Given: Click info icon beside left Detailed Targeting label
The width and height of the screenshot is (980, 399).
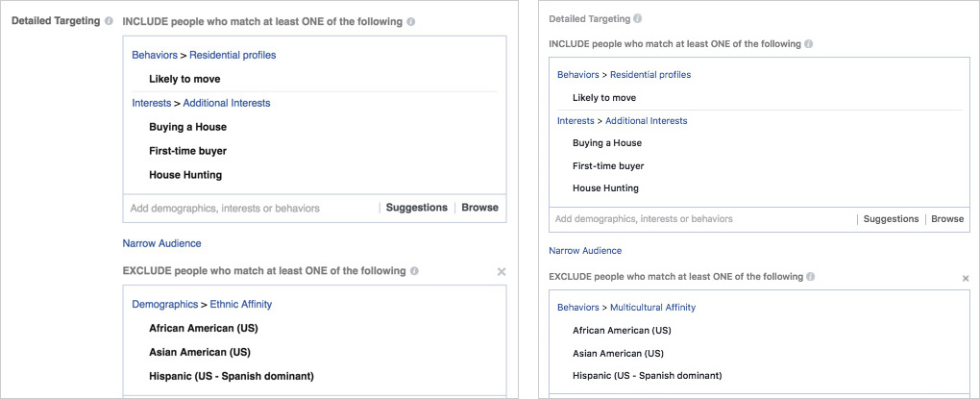Looking at the screenshot, I should pos(109,21).
